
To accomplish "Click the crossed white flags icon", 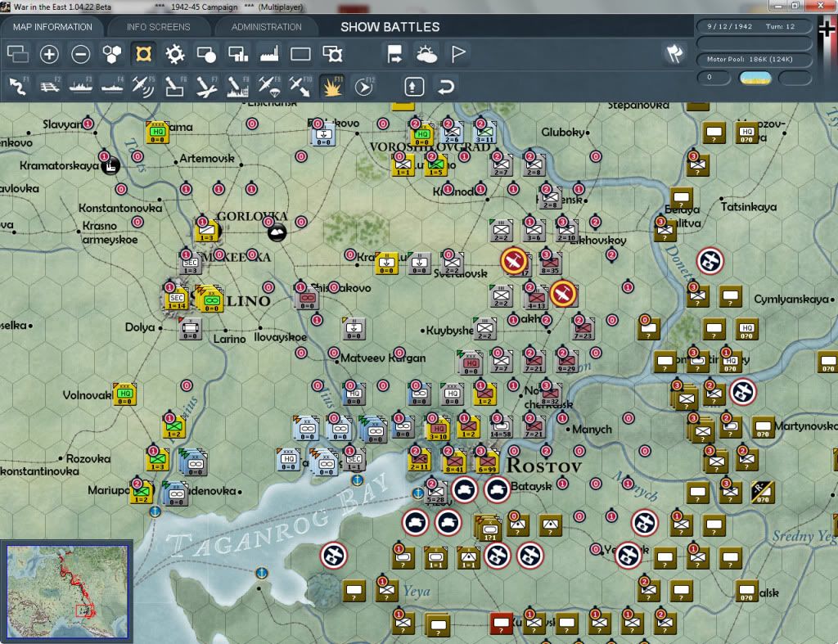I will click(674, 53).
